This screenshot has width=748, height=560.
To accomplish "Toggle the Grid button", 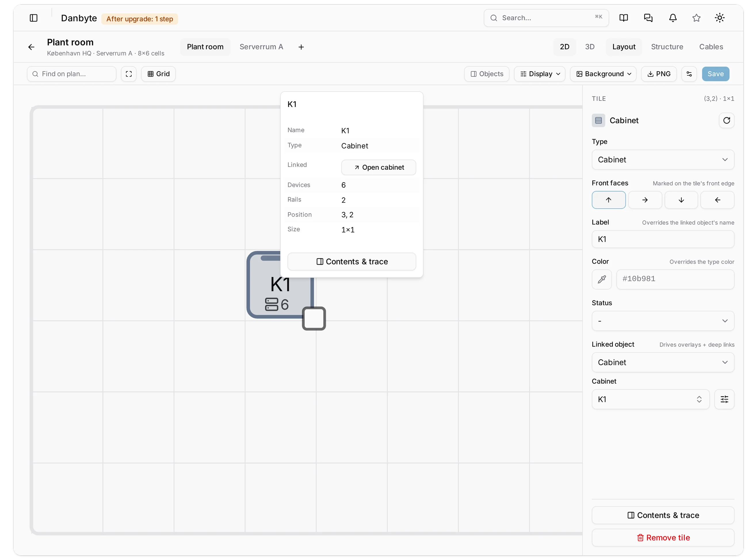I will [x=158, y=74].
